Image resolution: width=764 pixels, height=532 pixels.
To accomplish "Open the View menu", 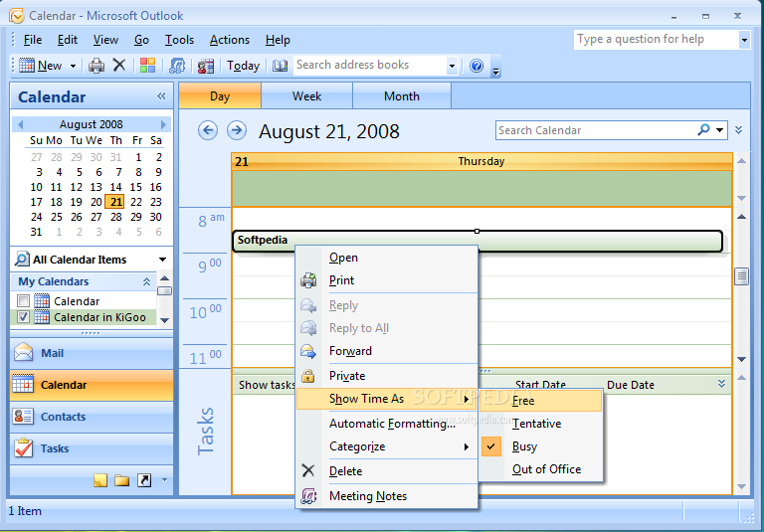I will tap(105, 40).
